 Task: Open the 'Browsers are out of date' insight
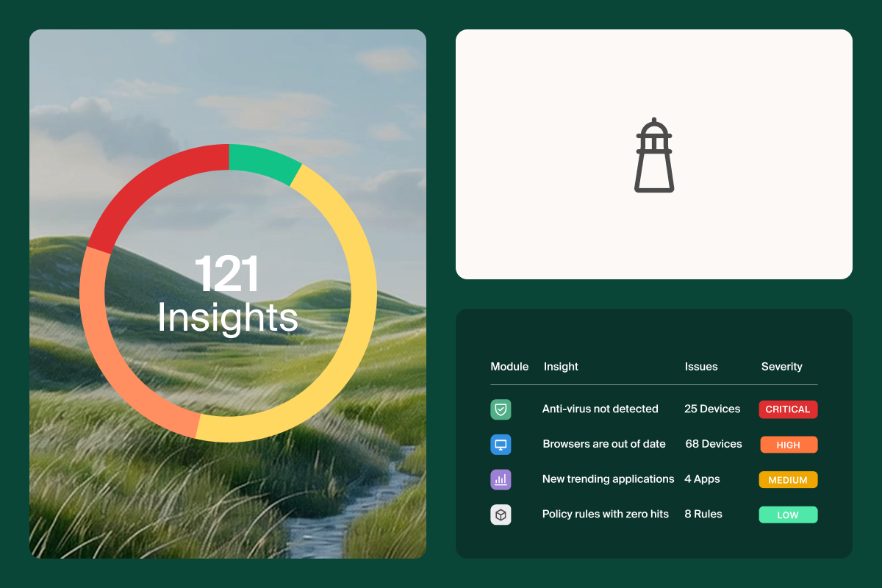pos(604,444)
